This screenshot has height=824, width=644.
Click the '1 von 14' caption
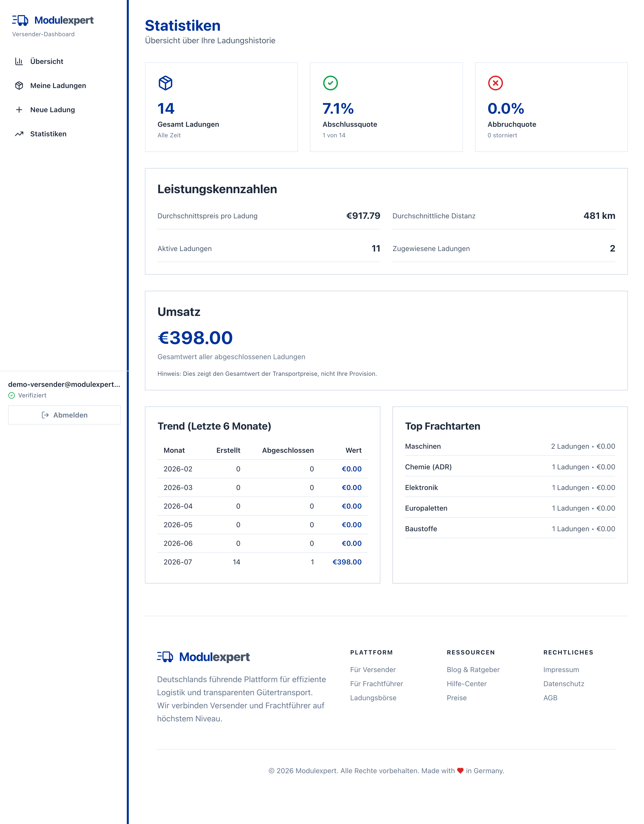[x=334, y=135]
